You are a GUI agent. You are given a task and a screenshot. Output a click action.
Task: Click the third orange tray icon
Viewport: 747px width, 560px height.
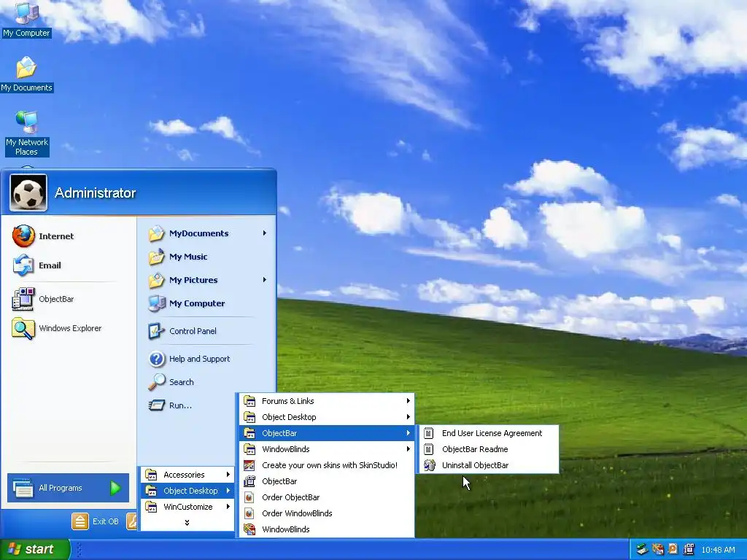coord(673,549)
